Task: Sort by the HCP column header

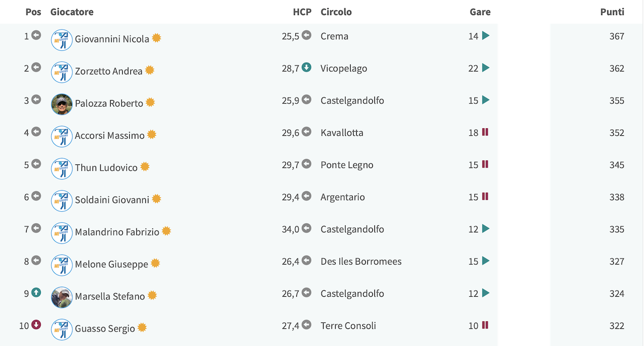Action: pos(302,12)
